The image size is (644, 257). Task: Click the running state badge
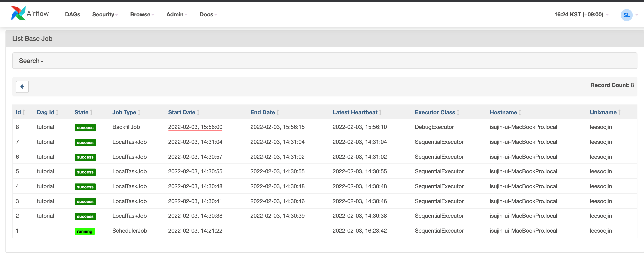point(84,231)
